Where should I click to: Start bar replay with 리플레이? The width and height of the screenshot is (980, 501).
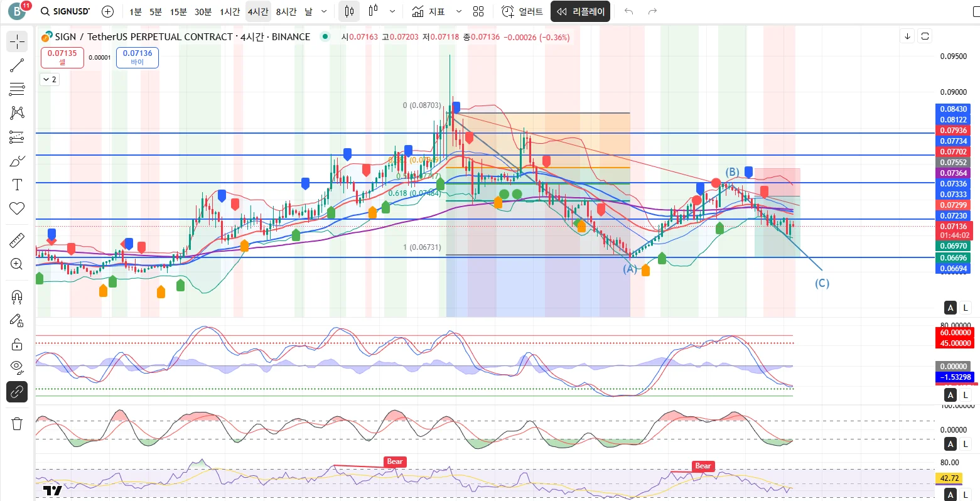pos(581,11)
